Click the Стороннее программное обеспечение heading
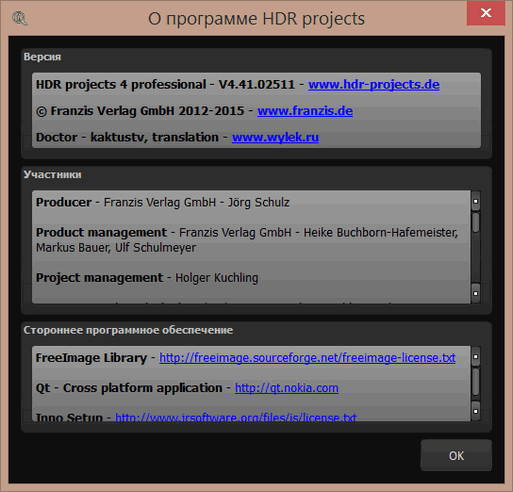The height and width of the screenshot is (492, 513). (x=128, y=330)
